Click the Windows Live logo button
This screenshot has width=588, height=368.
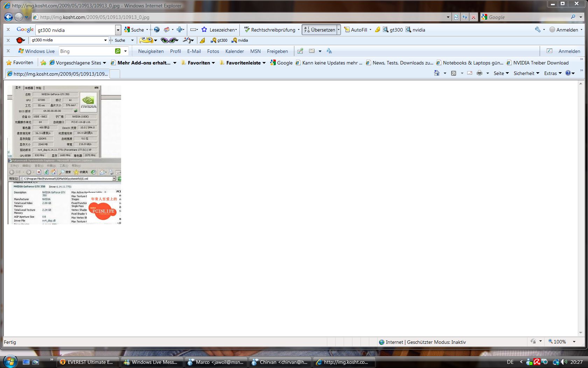36,51
